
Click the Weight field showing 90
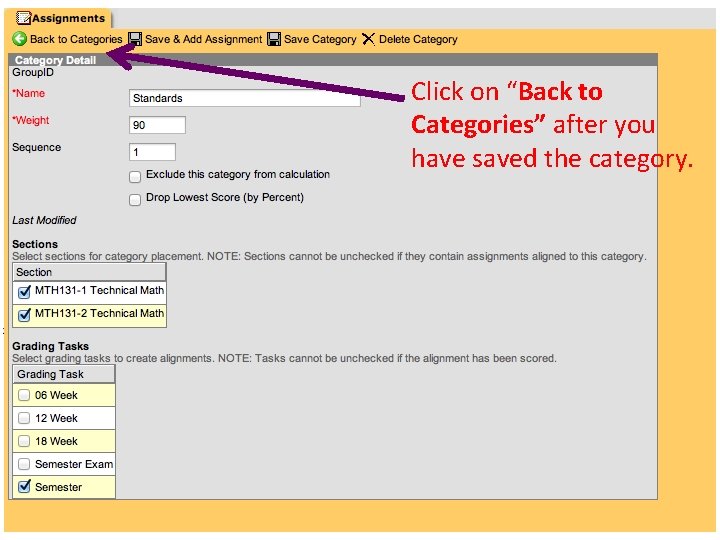pos(158,125)
